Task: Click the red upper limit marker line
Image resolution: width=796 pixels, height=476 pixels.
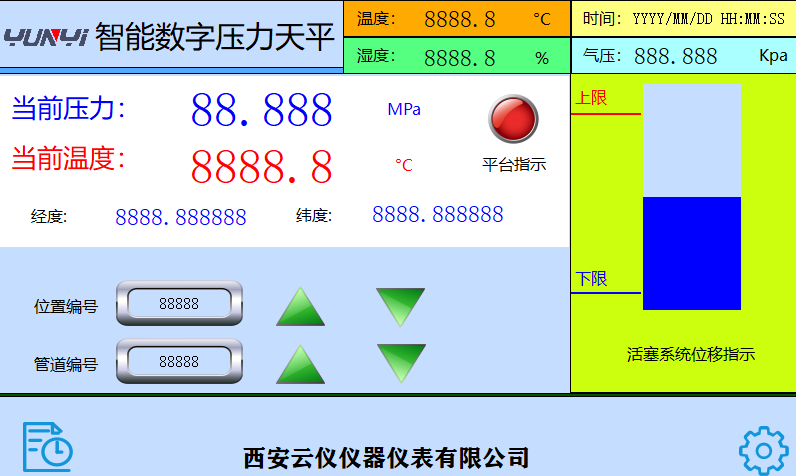Action: [x=605, y=114]
